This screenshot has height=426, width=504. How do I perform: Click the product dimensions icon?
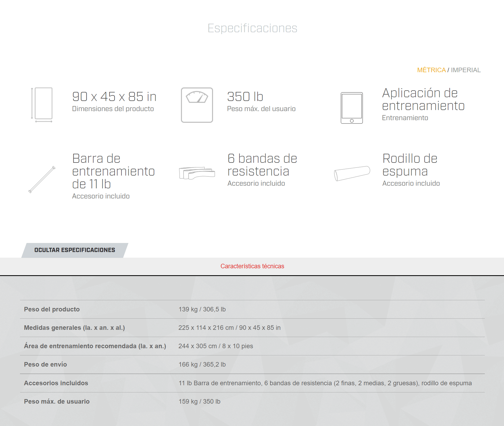[x=42, y=105]
